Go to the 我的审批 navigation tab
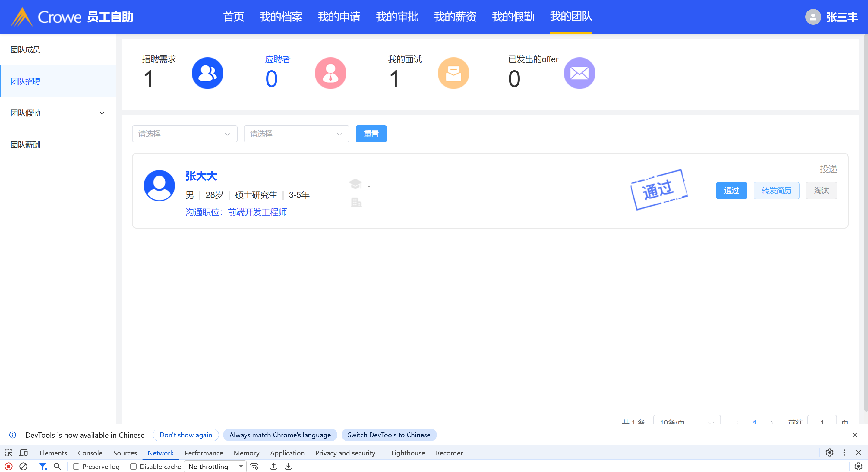This screenshot has height=472, width=868. click(x=397, y=17)
